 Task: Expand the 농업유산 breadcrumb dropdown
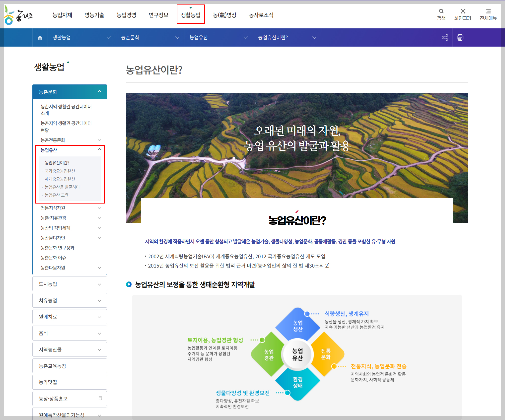pyautogui.click(x=219, y=38)
